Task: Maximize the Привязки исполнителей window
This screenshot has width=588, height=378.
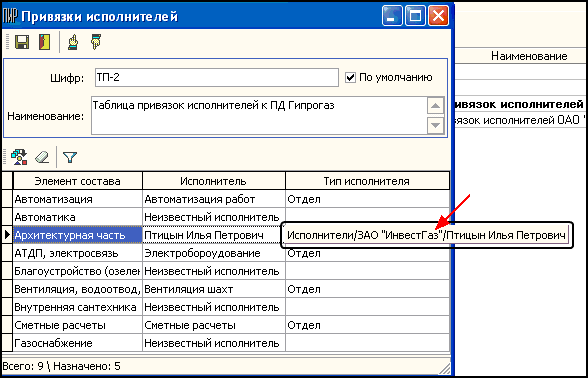Action: pos(415,16)
